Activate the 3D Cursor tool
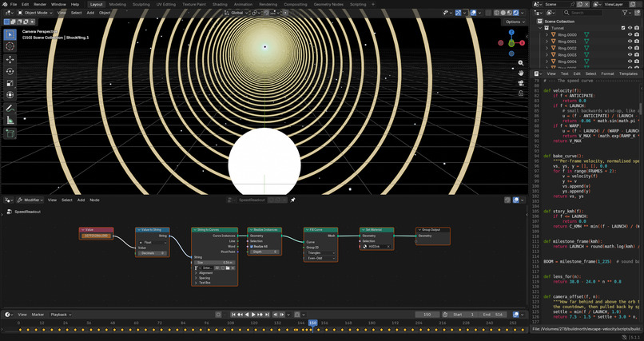Viewport: 644px width, 341px height. (x=10, y=46)
